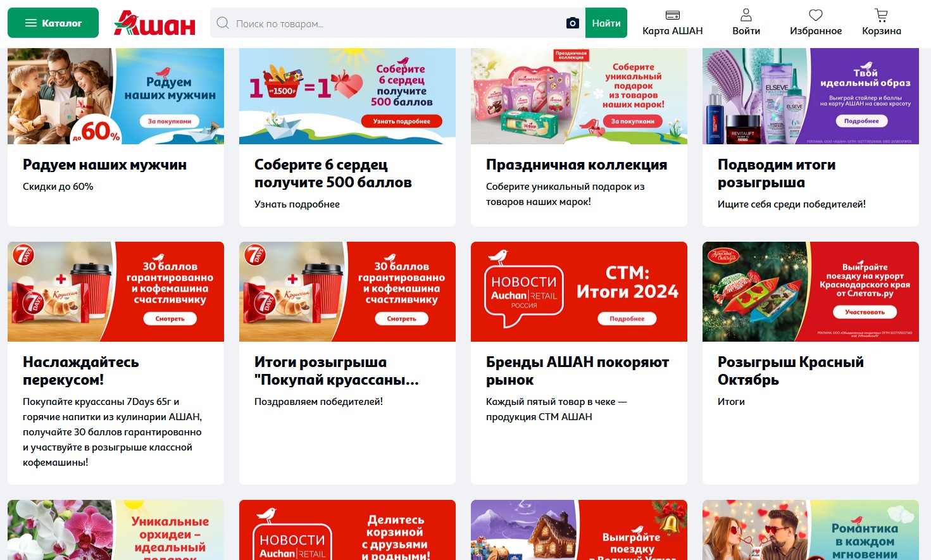The width and height of the screenshot is (931, 560).
Task: Open Наслаждайтесь перекусом! promo title
Action: (81, 371)
